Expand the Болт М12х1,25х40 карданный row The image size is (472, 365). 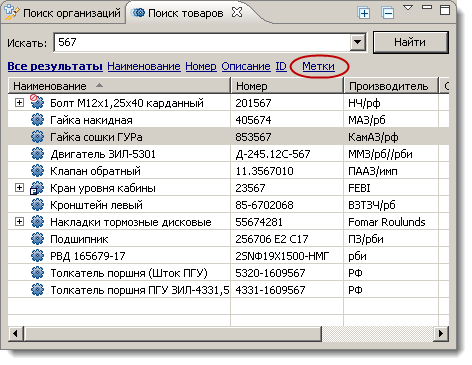pyautogui.click(x=19, y=103)
